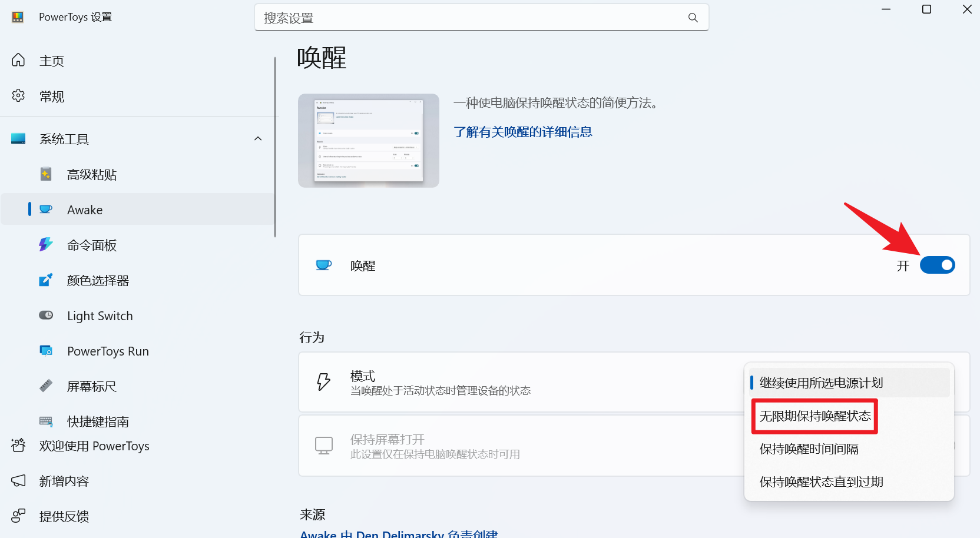Turn off the 唤醒 toggle
Viewport: 980px width, 538px height.
point(938,265)
